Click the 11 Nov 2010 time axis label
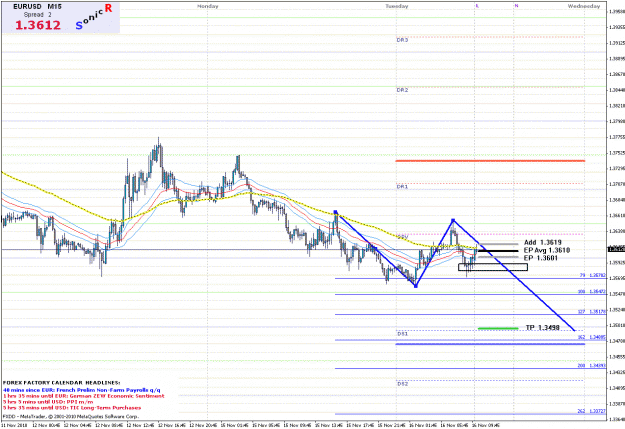The image size is (625, 429). [14, 425]
